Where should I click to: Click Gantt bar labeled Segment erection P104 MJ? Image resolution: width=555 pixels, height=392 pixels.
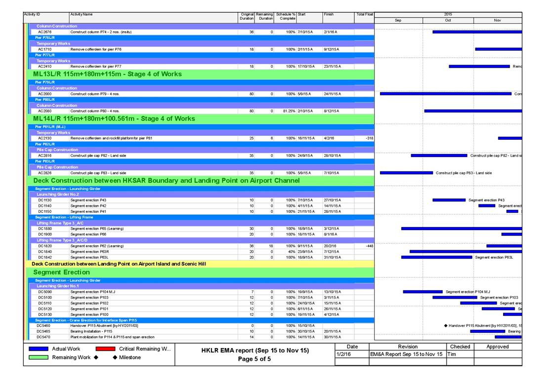(423, 292)
